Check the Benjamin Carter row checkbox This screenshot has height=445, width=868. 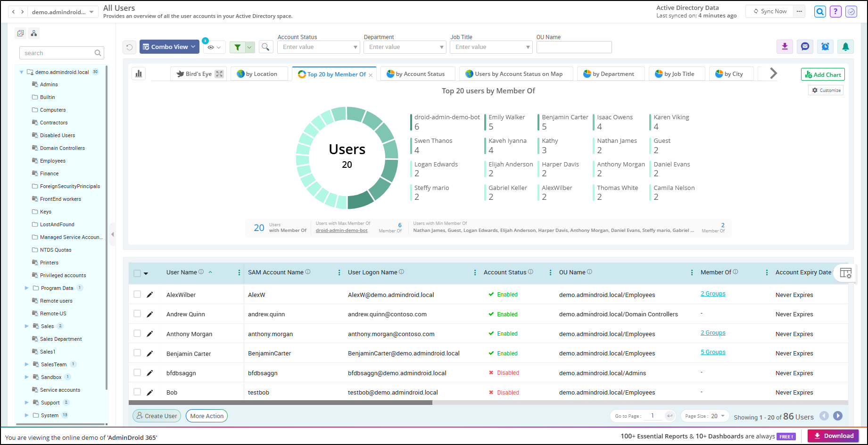pos(137,353)
